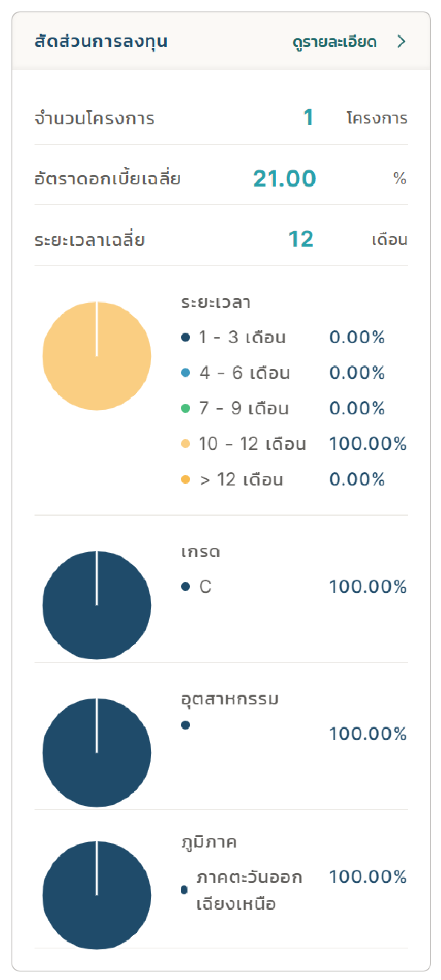Click the ระยะเวลา duration pie chart

coord(97,356)
